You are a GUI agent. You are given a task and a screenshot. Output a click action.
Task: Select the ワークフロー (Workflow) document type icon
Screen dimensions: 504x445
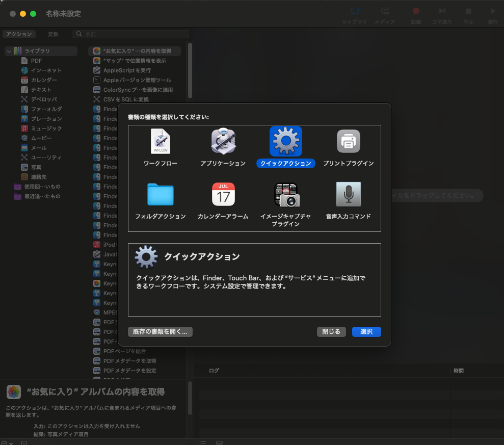160,141
